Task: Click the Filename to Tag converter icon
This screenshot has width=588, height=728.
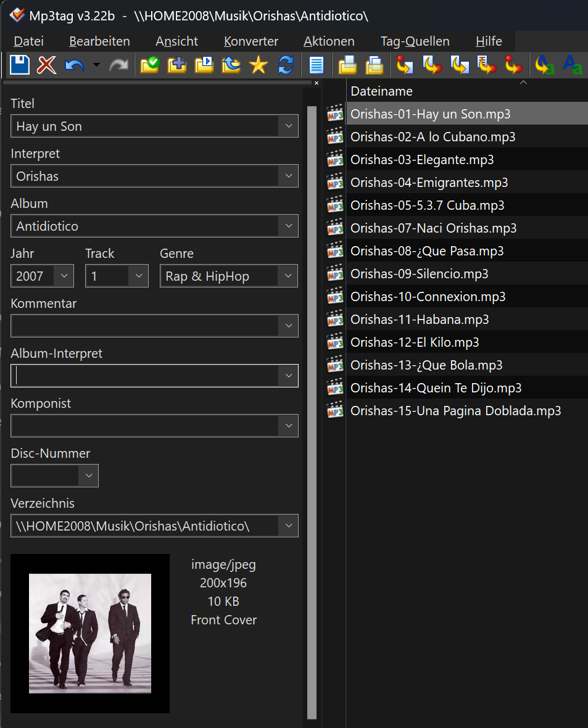Action: click(x=432, y=65)
